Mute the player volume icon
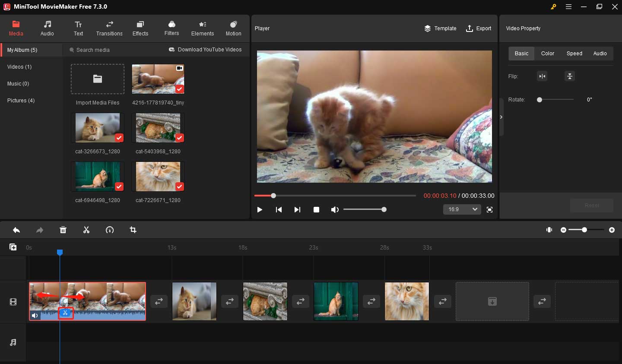The width and height of the screenshot is (622, 364). pyautogui.click(x=334, y=209)
